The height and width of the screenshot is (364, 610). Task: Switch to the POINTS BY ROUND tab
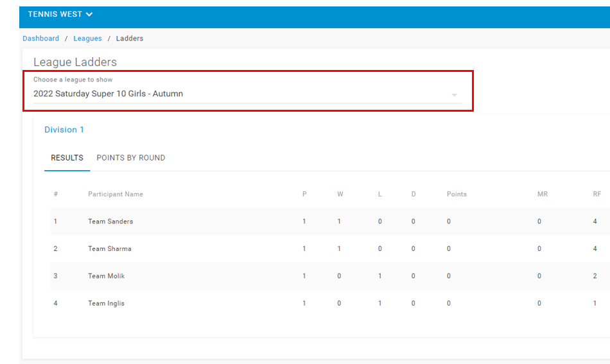coord(131,158)
